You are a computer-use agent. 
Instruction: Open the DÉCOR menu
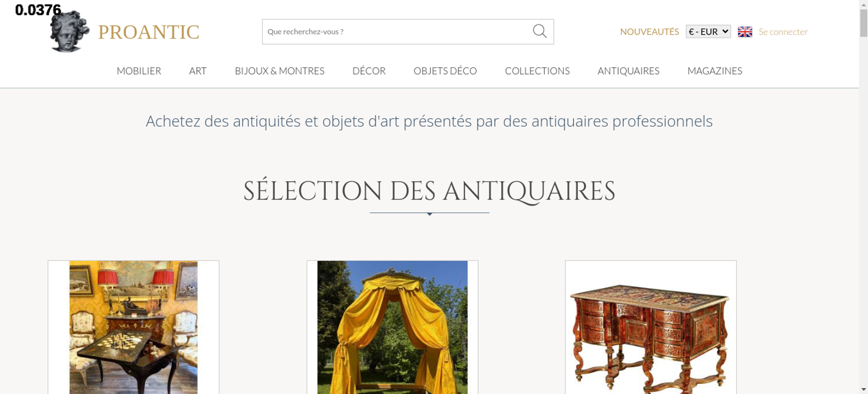(x=369, y=71)
